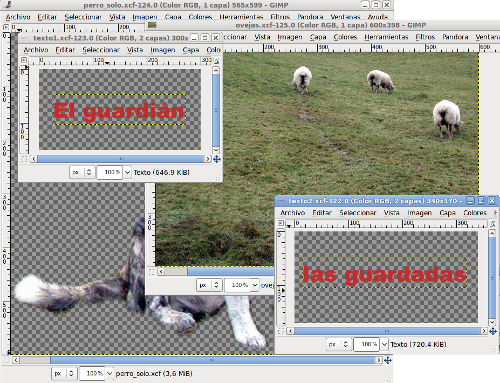This screenshot has width=500, height=383.
Task: Open Capa menu in texto2 window
Action: (x=447, y=213)
